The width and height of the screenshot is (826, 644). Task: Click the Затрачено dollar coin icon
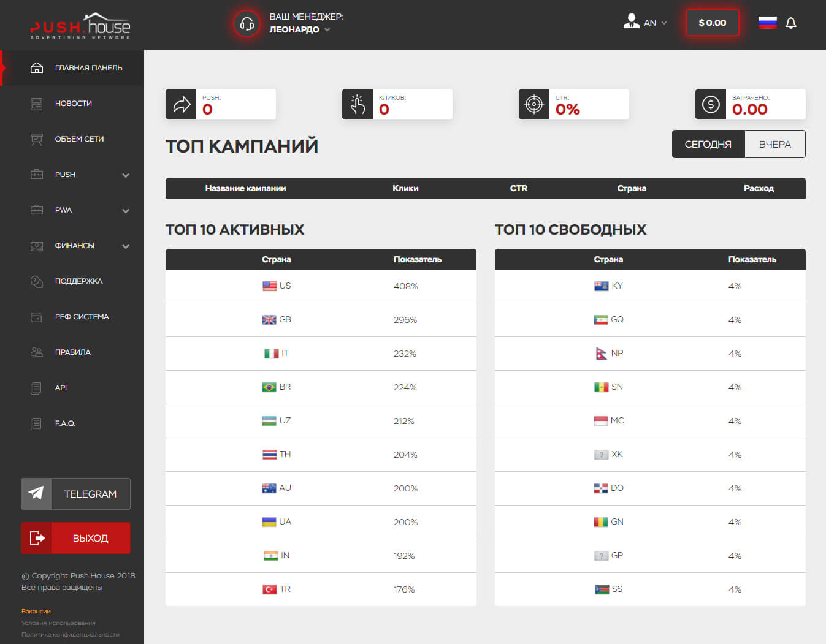(711, 104)
